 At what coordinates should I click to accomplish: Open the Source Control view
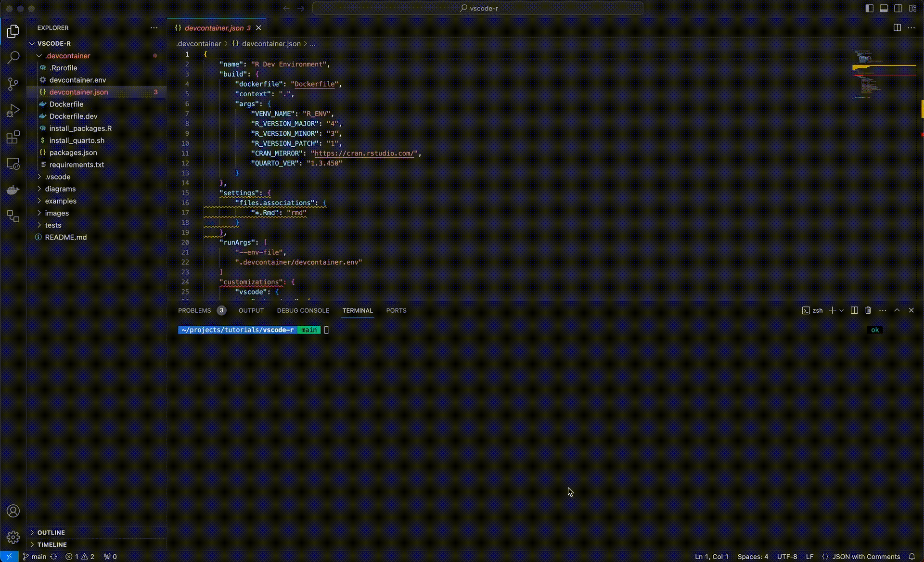tap(13, 84)
